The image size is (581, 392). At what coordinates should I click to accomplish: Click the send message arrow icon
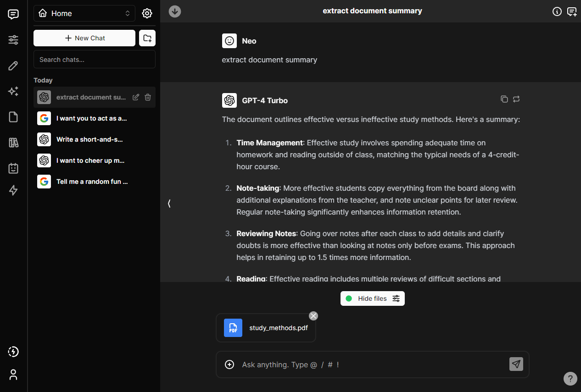coord(516,364)
